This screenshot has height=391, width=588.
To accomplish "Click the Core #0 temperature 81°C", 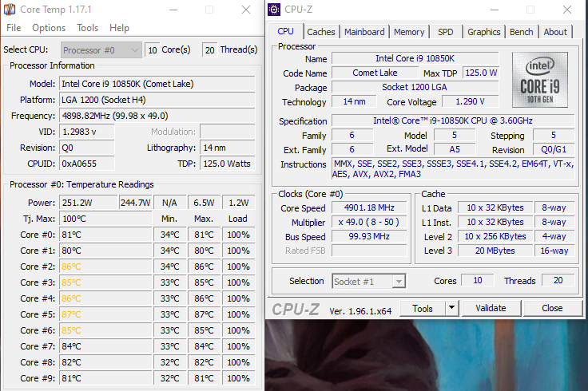I will [x=105, y=235].
